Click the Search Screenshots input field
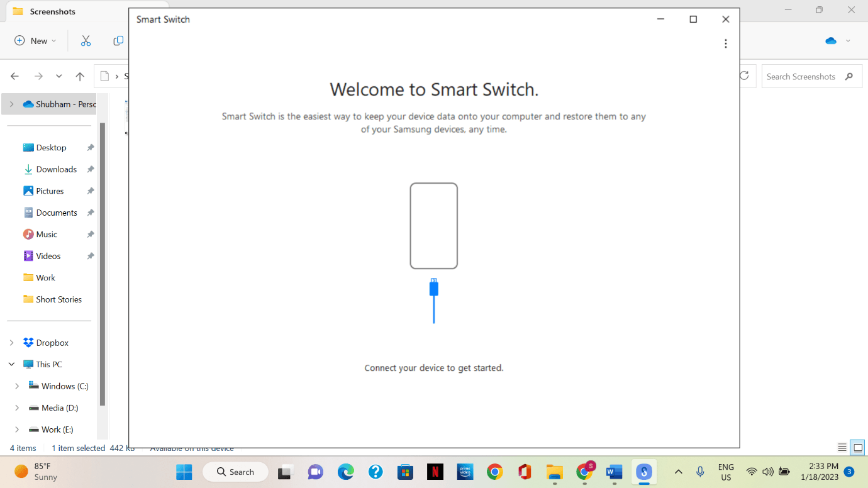This screenshot has height=488, width=868. coord(801,77)
